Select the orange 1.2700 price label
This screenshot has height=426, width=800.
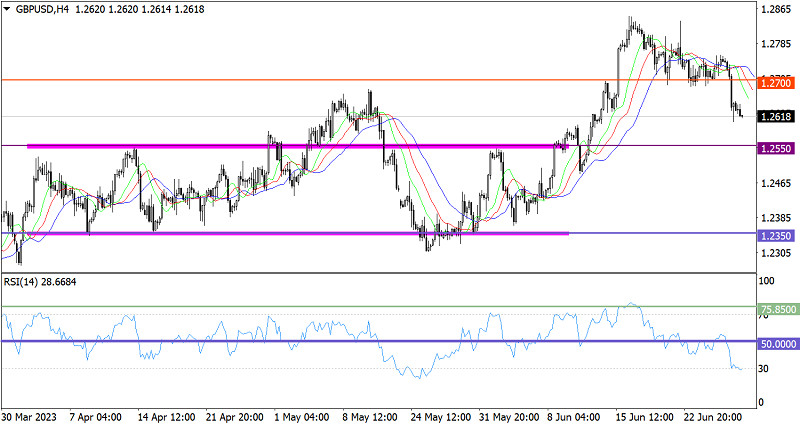[x=776, y=83]
